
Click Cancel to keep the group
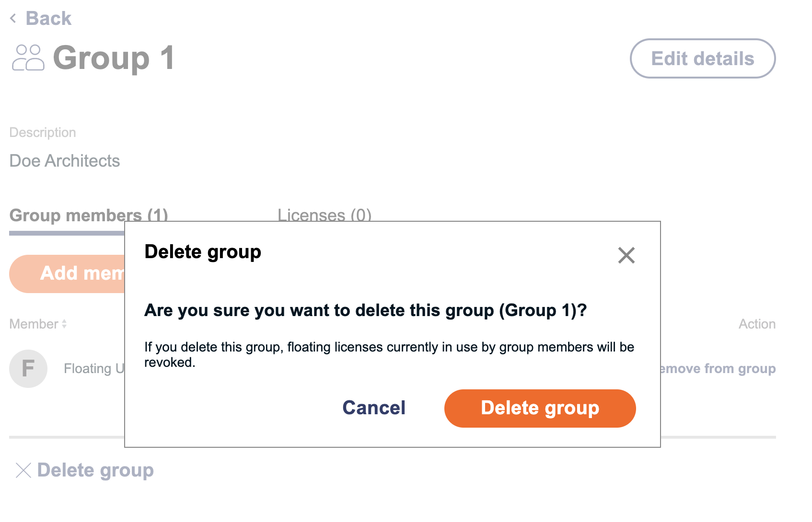pos(373,408)
